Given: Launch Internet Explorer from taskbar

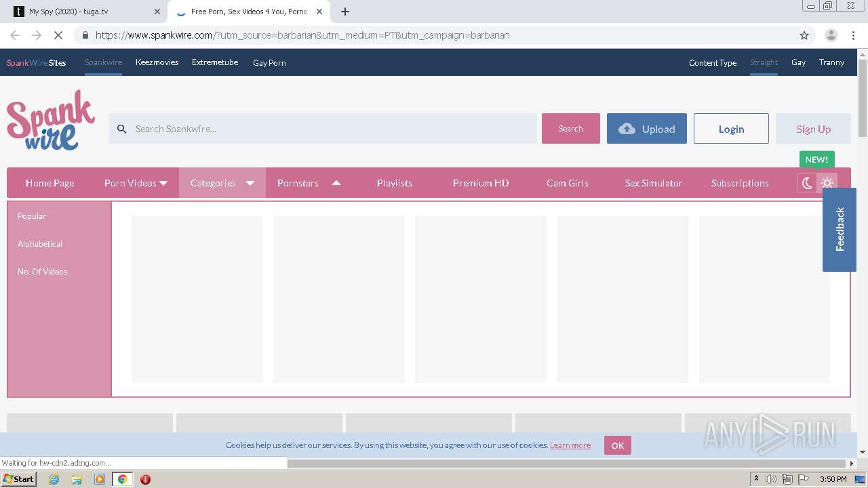Looking at the screenshot, I should 54,479.
